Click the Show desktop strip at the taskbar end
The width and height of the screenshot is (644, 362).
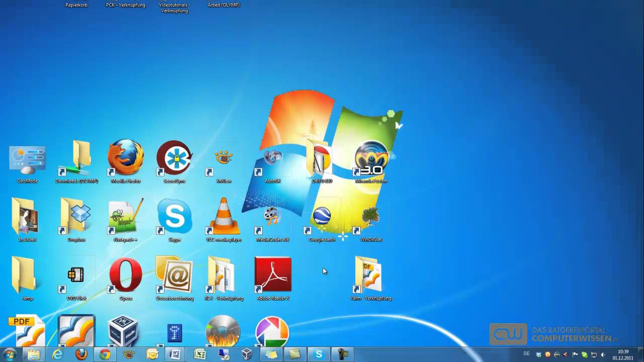tap(640, 354)
